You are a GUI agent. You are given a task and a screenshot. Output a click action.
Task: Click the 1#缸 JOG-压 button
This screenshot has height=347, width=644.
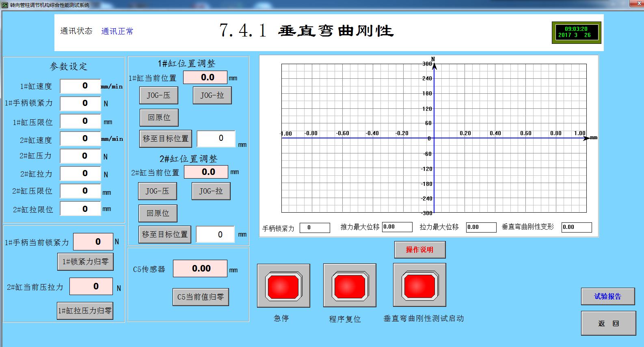(x=159, y=95)
